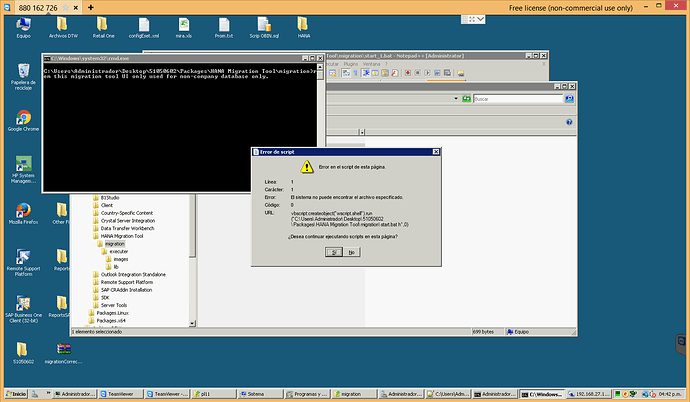
Task: Open the mira.xls spreadsheet icon
Action: point(184,27)
